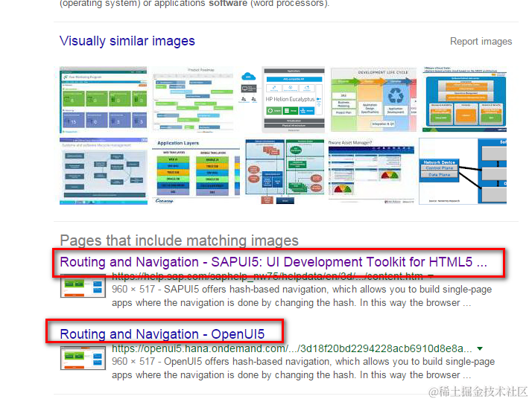Open the Development Life Cycle thumbnail
This screenshot has height=402, width=532.
[x=373, y=100]
